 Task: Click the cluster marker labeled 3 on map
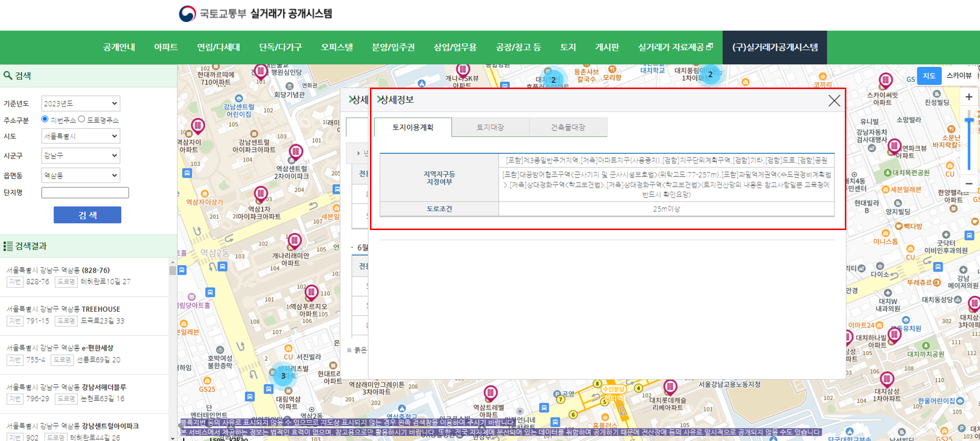pos(283,376)
